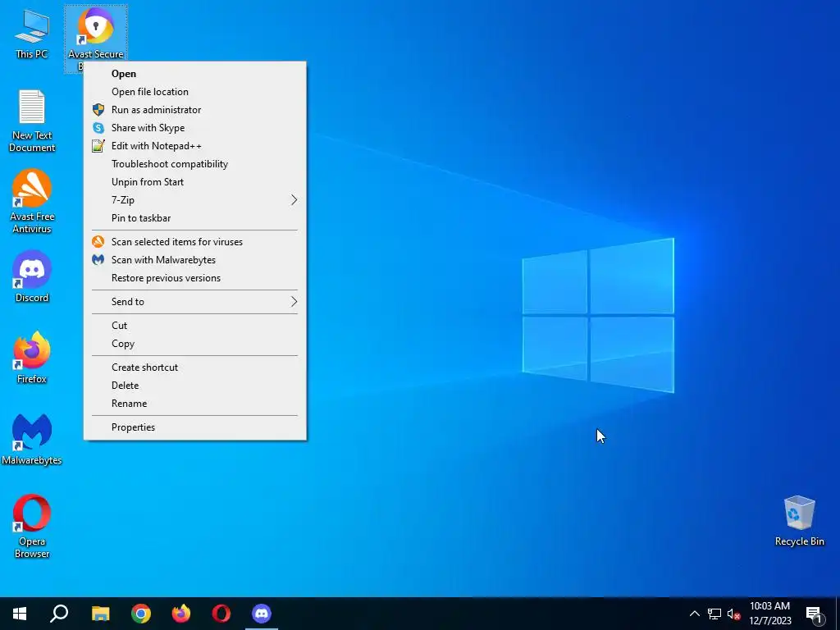This screenshot has width=840, height=630.
Task: Select the Avast Free Antivirus desktop shortcut
Action: point(32,202)
